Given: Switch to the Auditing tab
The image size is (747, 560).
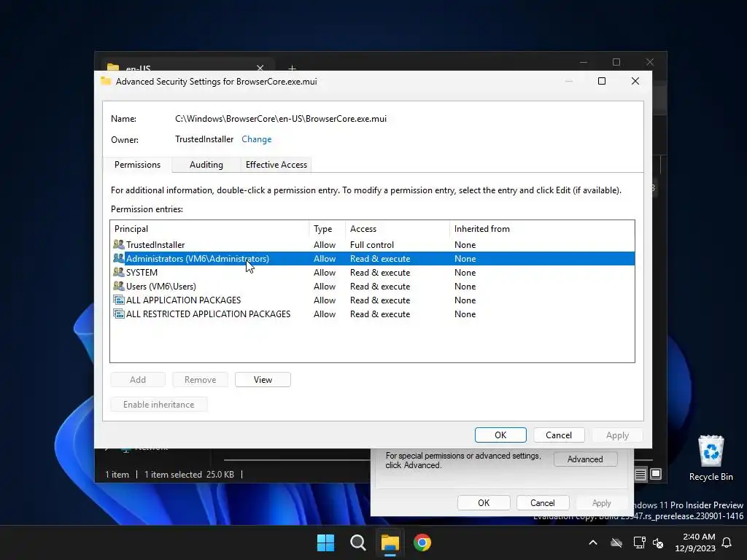Looking at the screenshot, I should point(206,165).
